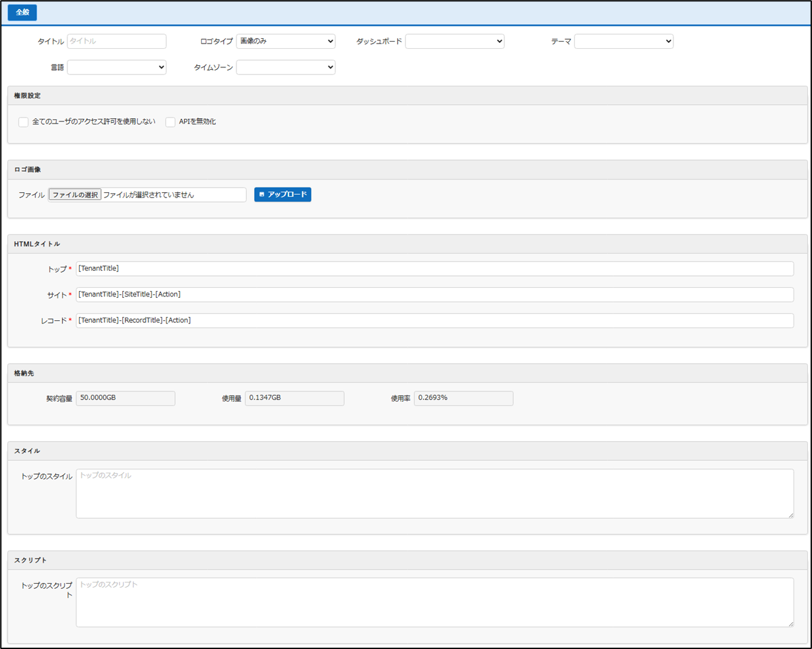Click the アップロード button

(283, 194)
